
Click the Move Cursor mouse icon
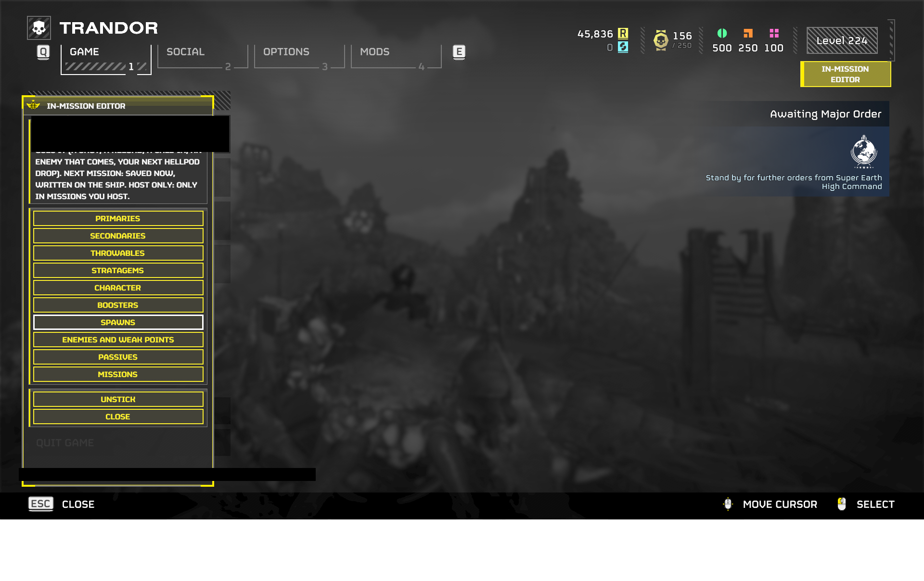click(x=728, y=504)
